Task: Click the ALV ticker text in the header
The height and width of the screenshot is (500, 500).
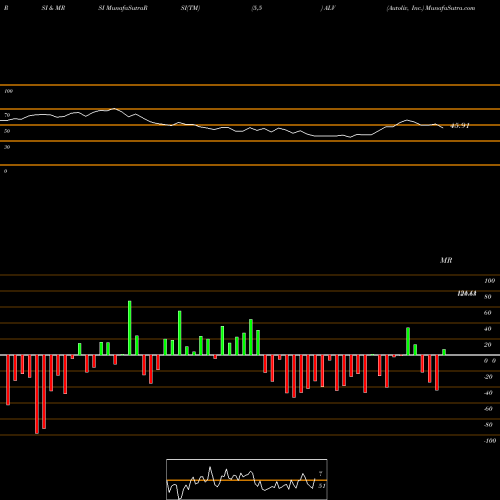Action: point(329,8)
